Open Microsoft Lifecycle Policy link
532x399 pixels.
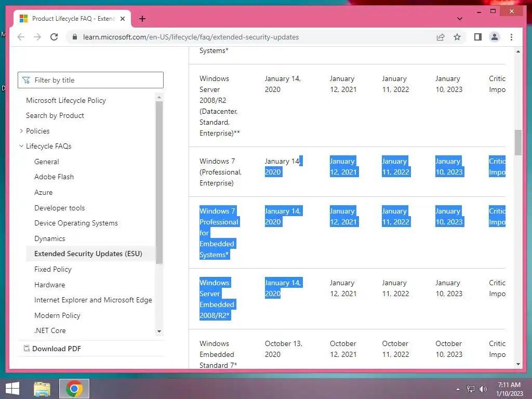[x=66, y=100]
